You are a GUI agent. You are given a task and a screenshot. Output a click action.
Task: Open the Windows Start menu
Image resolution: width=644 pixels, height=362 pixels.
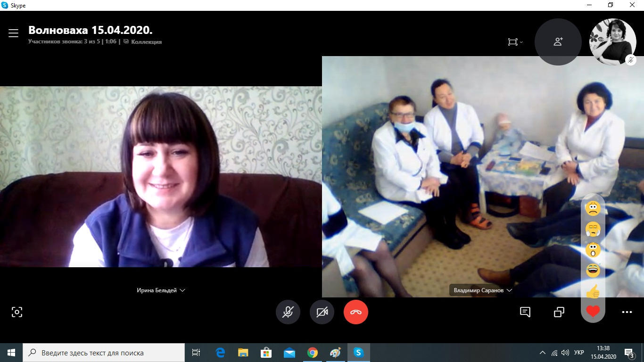click(x=11, y=353)
